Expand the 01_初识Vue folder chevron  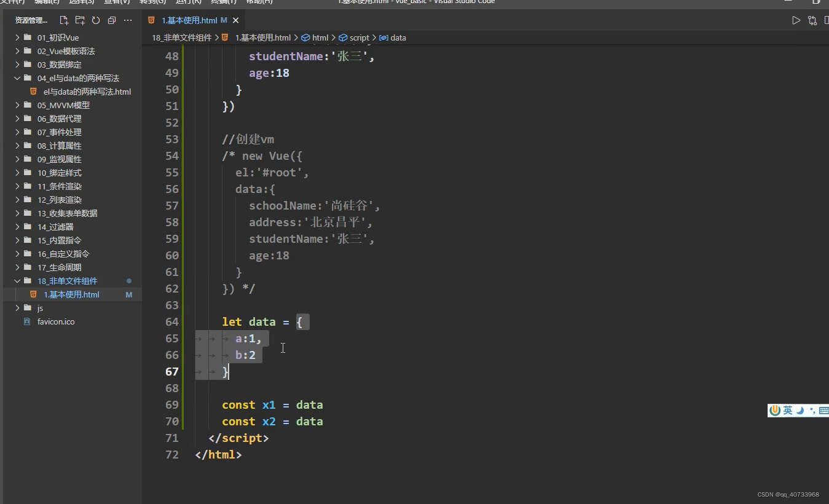click(x=17, y=37)
